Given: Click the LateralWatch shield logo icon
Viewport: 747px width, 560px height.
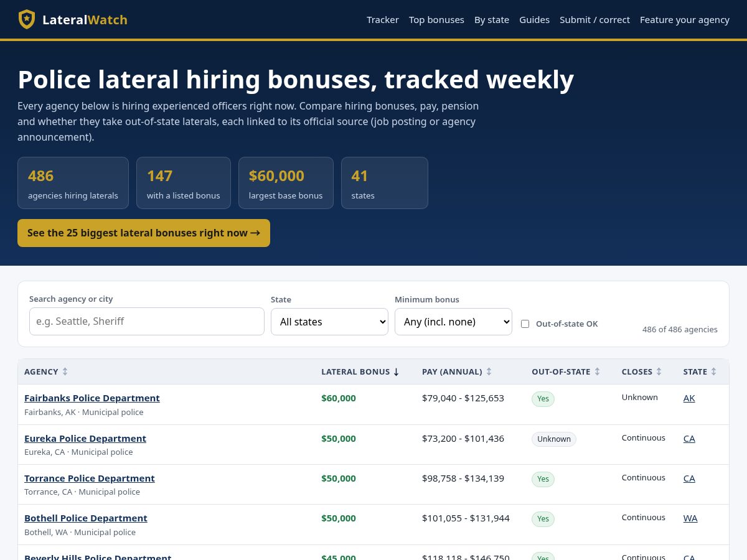Looking at the screenshot, I should [27, 19].
